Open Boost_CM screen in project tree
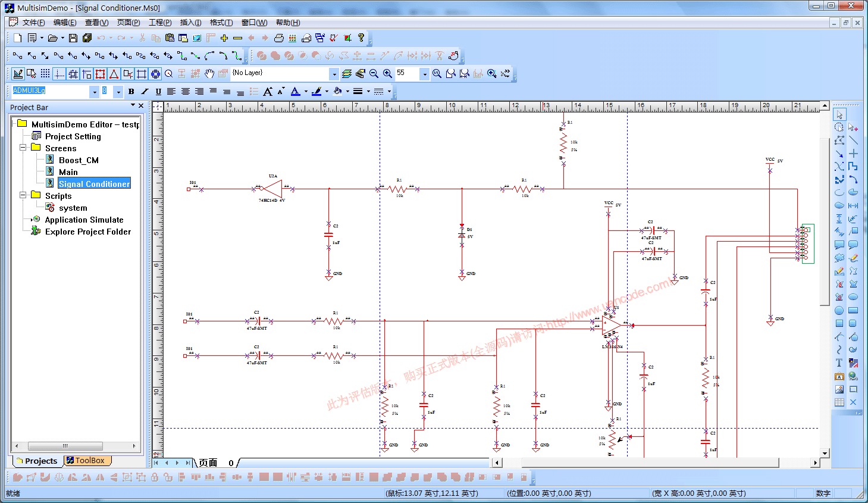The image size is (868, 503). 79,160
